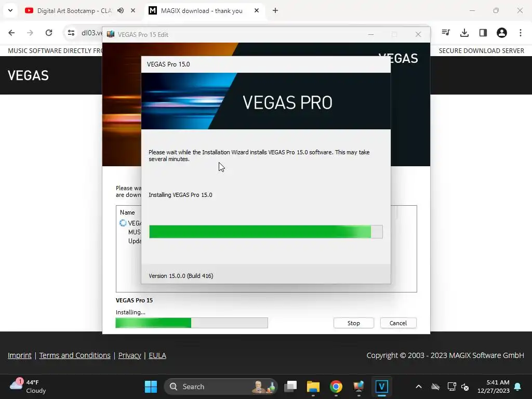Select the MAGIX download thank you tab
This screenshot has width=532, height=399.
pos(202,10)
